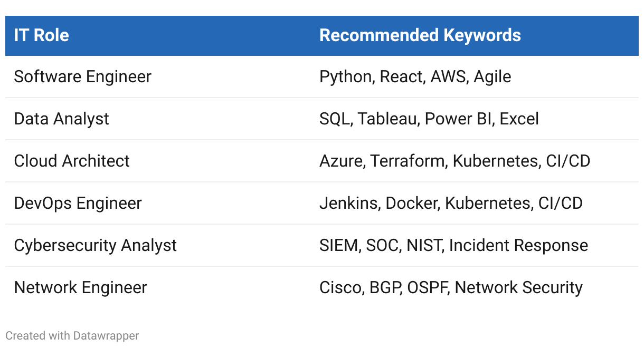
Task: Select the "Software Engineer" role cell
Action: pos(82,76)
